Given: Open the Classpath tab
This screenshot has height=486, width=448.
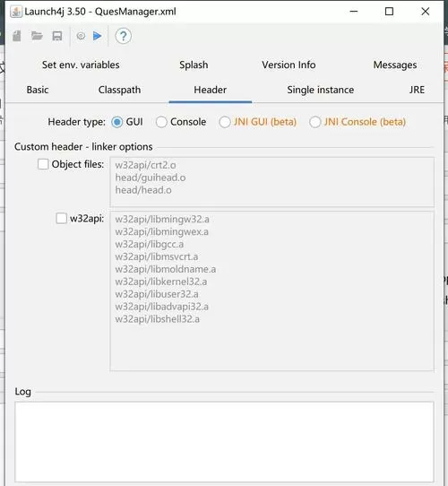Looking at the screenshot, I should (x=119, y=90).
